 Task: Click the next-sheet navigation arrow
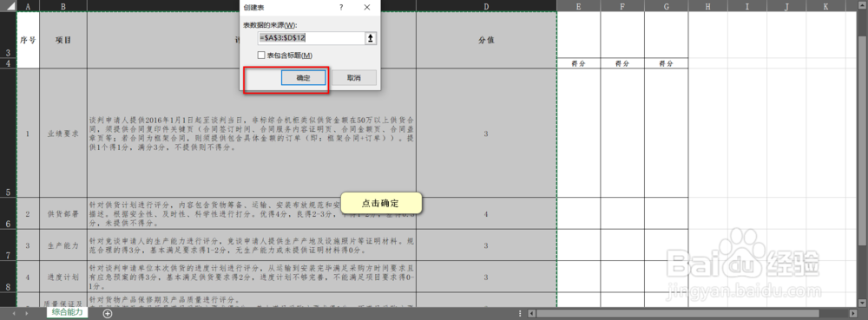[x=28, y=313]
